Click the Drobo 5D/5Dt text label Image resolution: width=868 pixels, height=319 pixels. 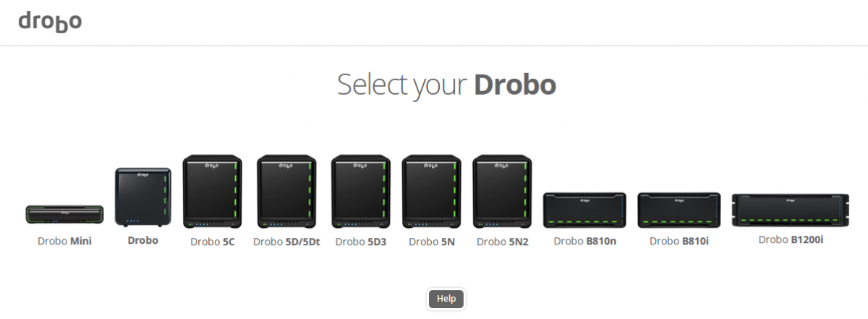click(x=286, y=242)
